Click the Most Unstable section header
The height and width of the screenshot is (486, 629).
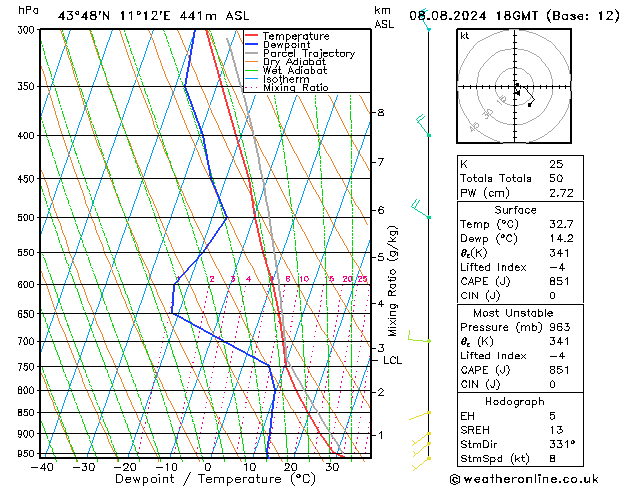click(x=513, y=313)
